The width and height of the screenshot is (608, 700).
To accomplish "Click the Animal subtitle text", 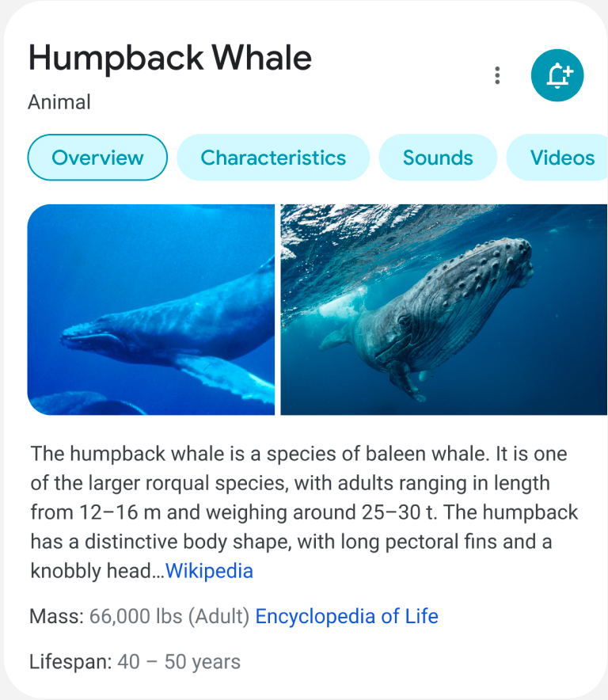I will (x=59, y=102).
